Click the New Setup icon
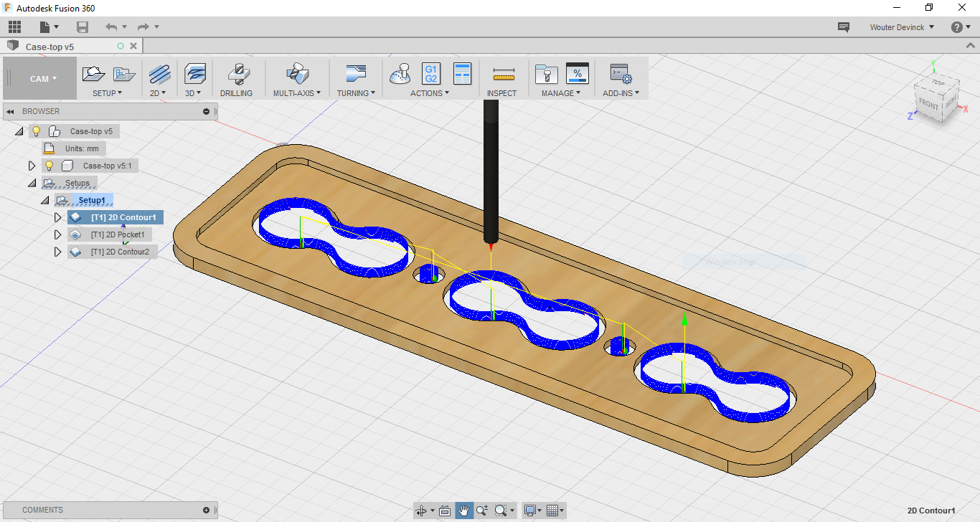This screenshot has height=522, width=980. pos(94,73)
